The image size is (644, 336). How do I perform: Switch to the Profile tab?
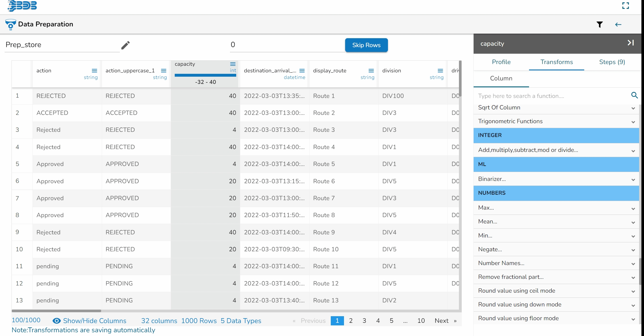click(x=501, y=62)
